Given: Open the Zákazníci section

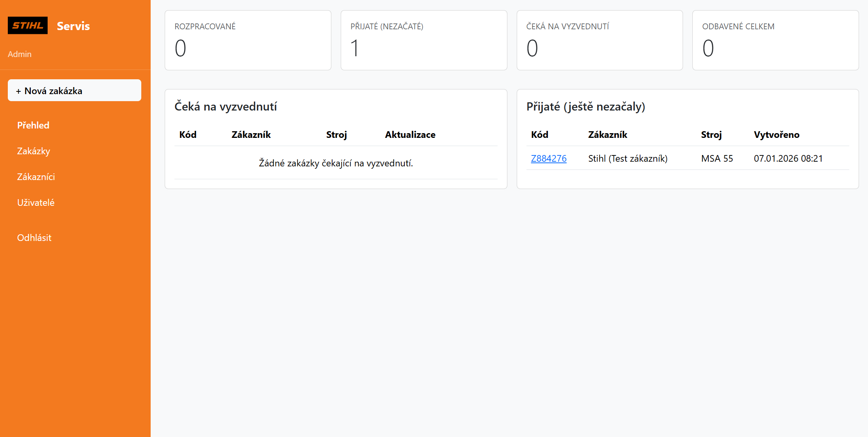Looking at the screenshot, I should click(36, 177).
